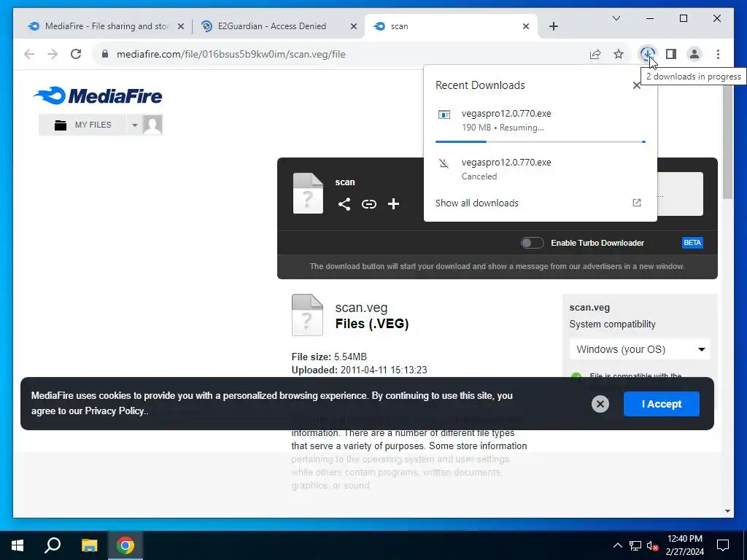Click the MediaFire logo
Viewport: 747px width, 560px height.
pyautogui.click(x=98, y=96)
